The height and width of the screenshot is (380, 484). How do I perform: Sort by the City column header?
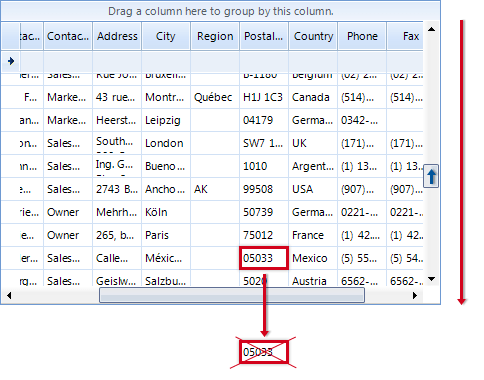[166, 36]
